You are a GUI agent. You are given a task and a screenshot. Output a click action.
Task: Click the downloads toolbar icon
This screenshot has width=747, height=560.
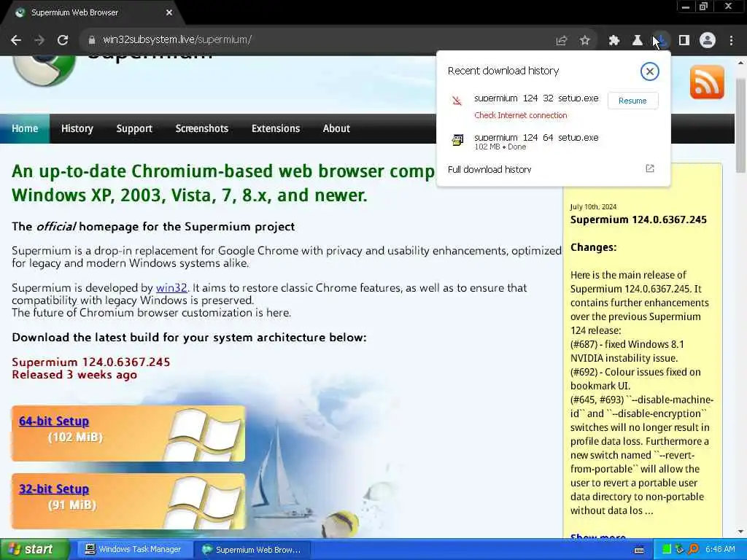661,41
